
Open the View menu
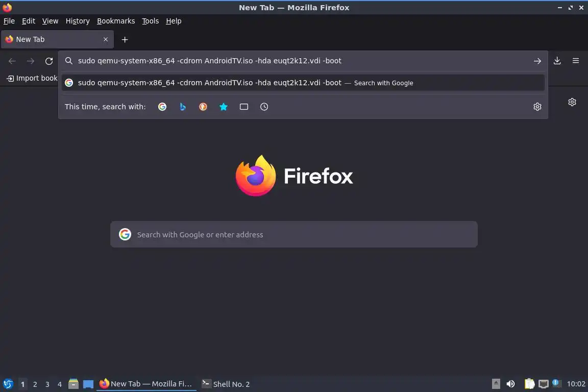pos(50,21)
